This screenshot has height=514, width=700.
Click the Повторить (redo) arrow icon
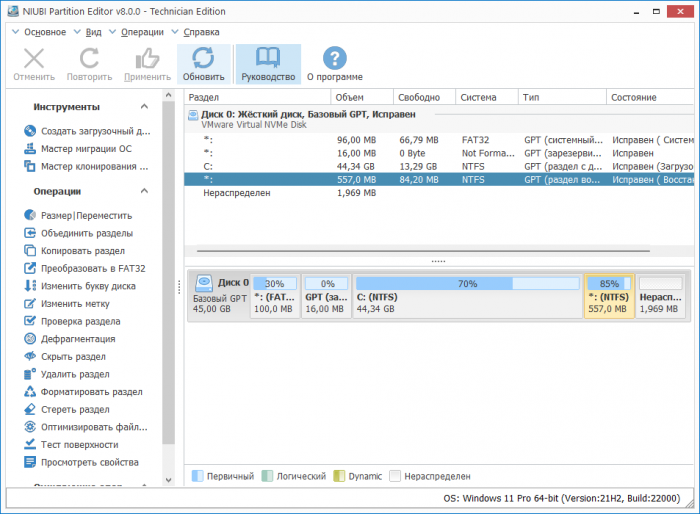point(89,59)
